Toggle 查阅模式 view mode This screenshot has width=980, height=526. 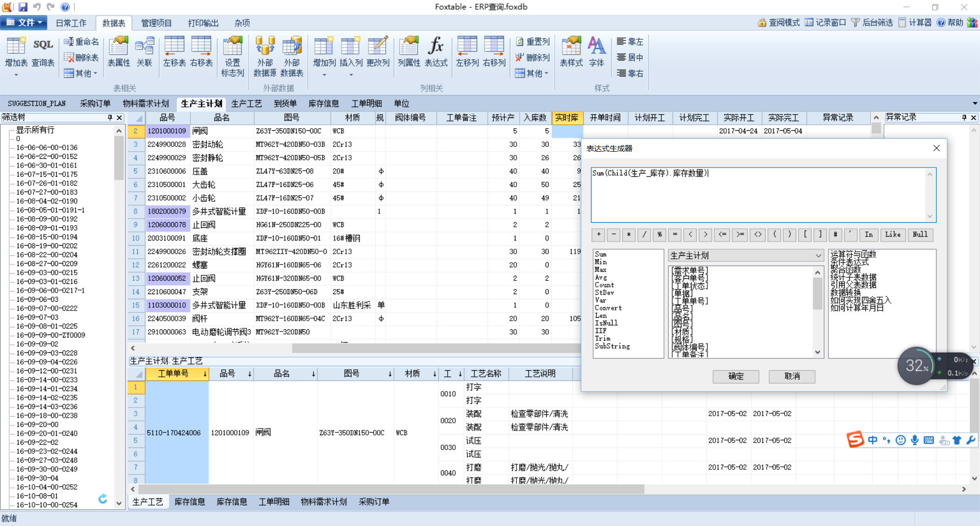click(779, 22)
